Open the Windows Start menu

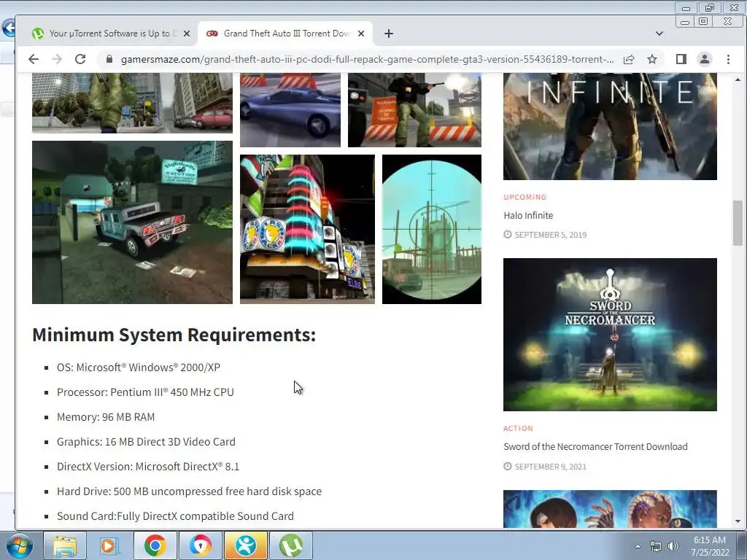[x=19, y=545]
